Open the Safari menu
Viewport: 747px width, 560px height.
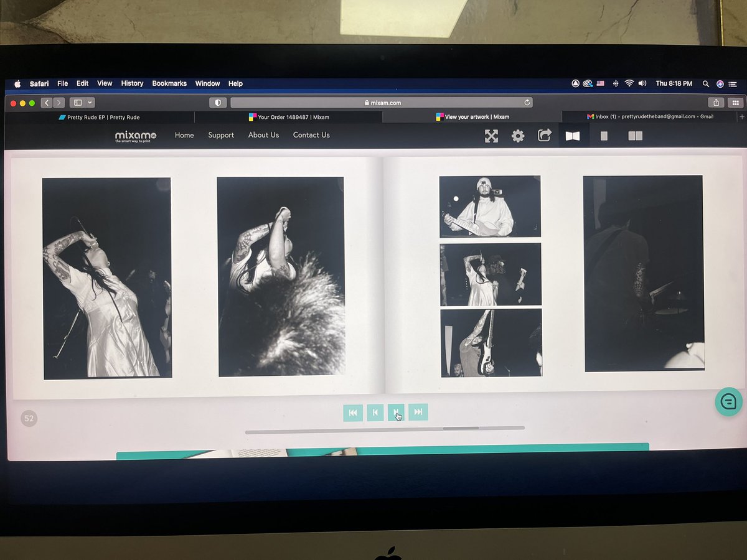[40, 83]
